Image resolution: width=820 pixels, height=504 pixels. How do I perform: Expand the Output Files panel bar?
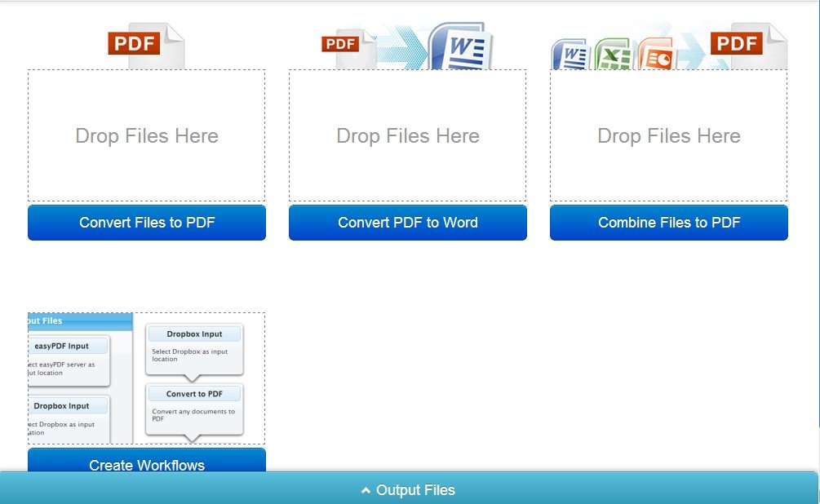coord(409,489)
